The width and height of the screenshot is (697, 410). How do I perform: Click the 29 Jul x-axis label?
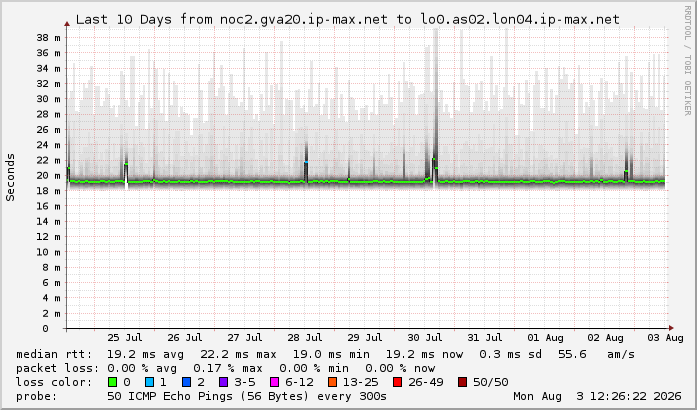[x=365, y=338]
